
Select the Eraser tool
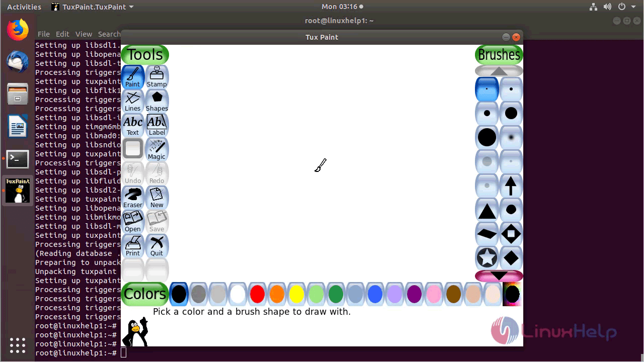(x=132, y=197)
